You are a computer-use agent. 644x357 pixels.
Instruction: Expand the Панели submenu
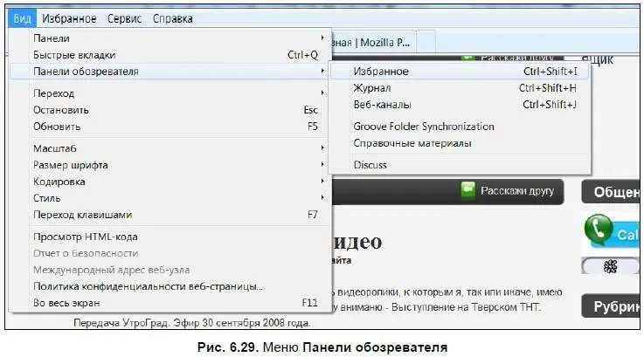point(52,38)
